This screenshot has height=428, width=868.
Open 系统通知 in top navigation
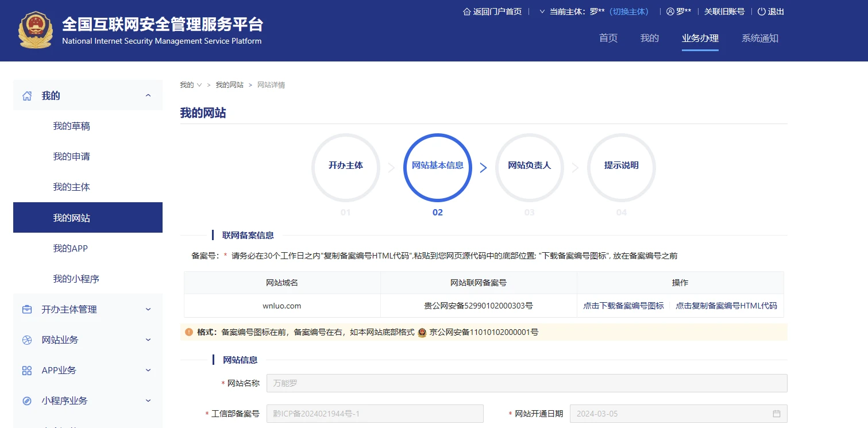760,38
